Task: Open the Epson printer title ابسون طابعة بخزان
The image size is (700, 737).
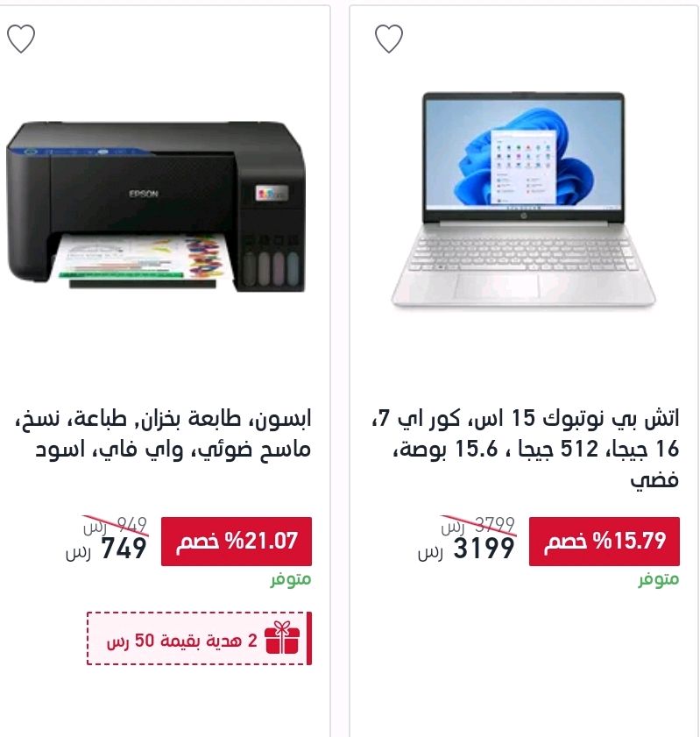Action: click(163, 434)
